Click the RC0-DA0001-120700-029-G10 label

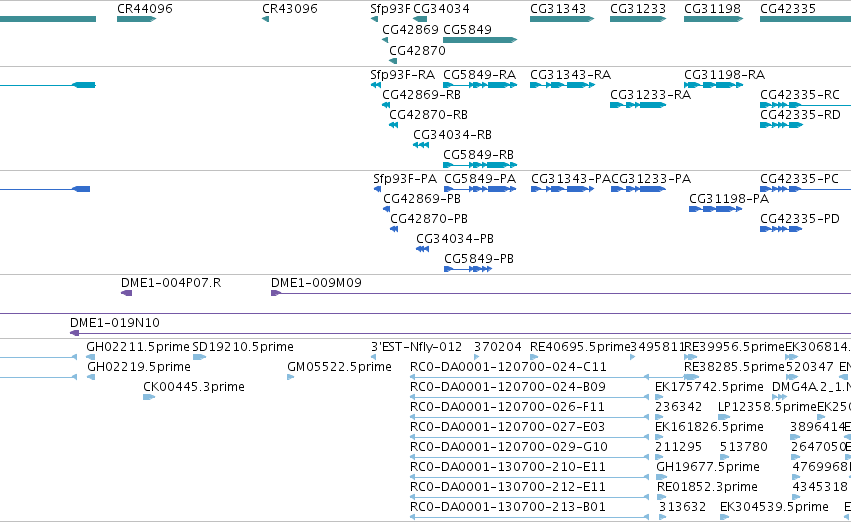[x=509, y=447]
